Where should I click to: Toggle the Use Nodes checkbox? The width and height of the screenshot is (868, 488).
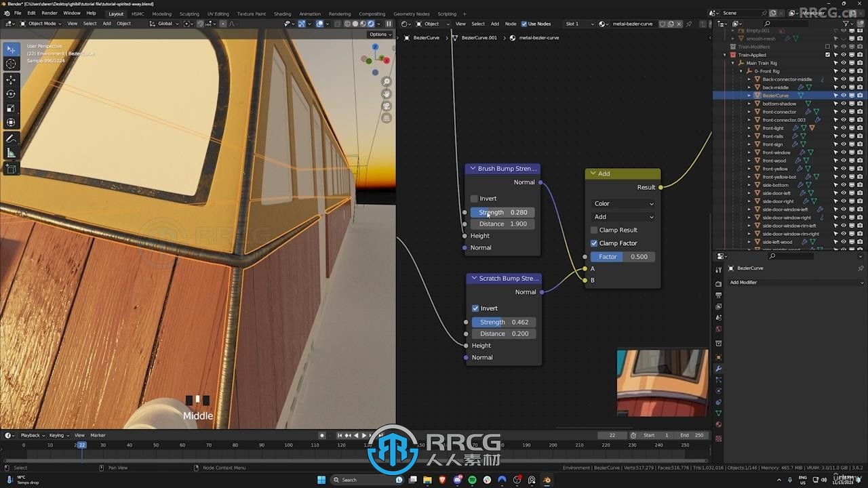click(x=524, y=24)
